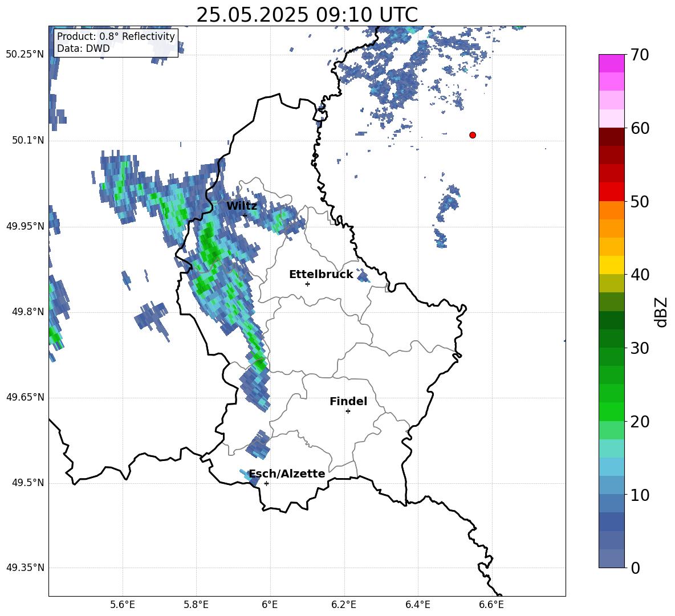Select the Ettelbruck city label
This screenshot has width=675, height=616.
click(321, 275)
